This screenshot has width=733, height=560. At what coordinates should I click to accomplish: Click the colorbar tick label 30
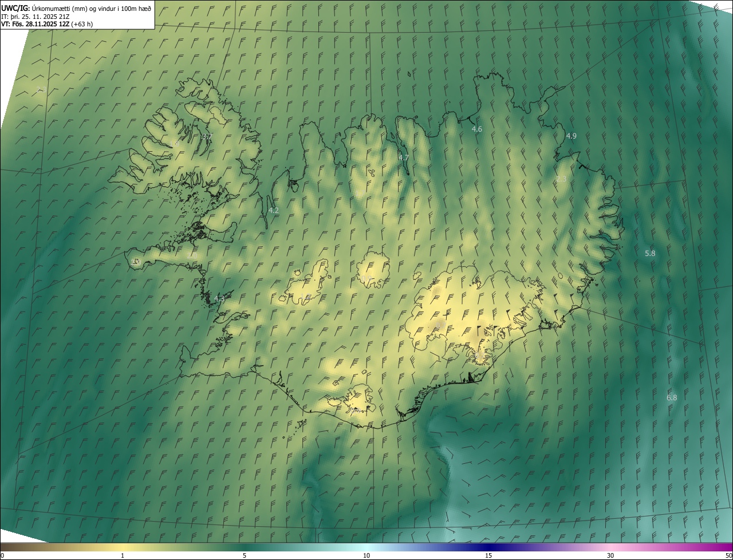click(x=610, y=555)
